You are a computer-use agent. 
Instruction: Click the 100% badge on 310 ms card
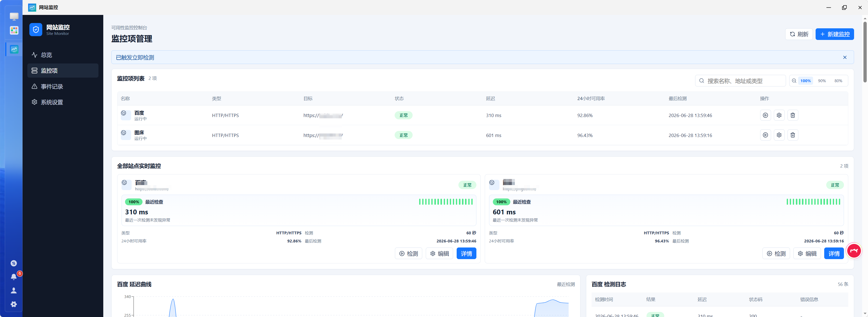point(133,202)
